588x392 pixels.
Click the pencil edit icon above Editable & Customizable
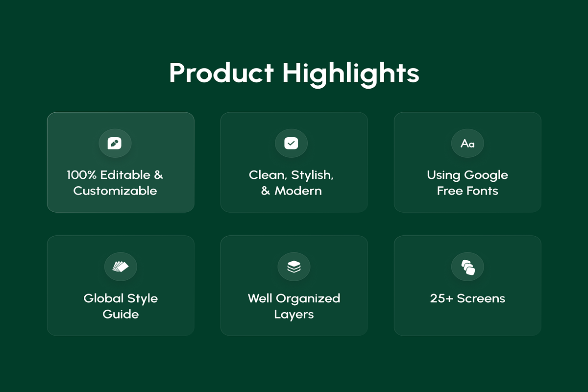coord(115,143)
